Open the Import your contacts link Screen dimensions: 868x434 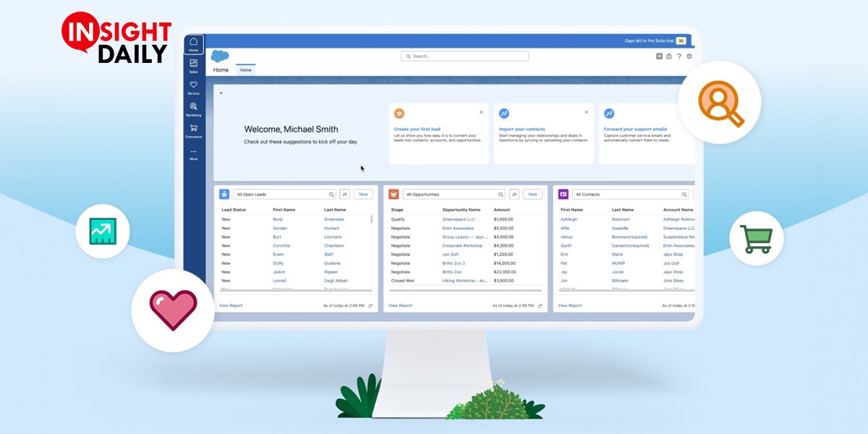(x=522, y=129)
